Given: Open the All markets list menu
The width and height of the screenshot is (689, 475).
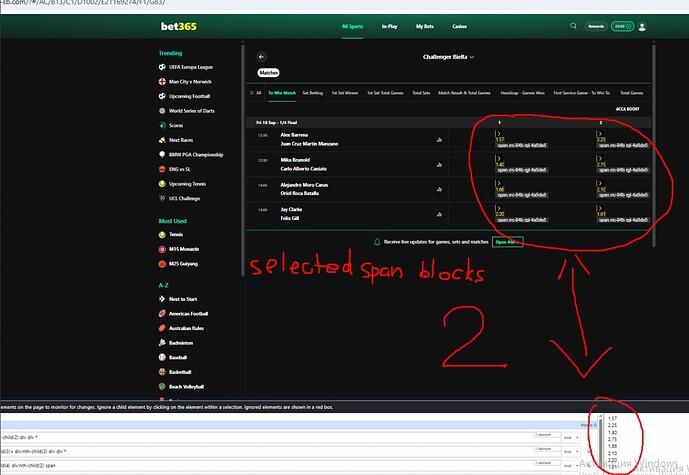Looking at the screenshot, I should pos(255,93).
